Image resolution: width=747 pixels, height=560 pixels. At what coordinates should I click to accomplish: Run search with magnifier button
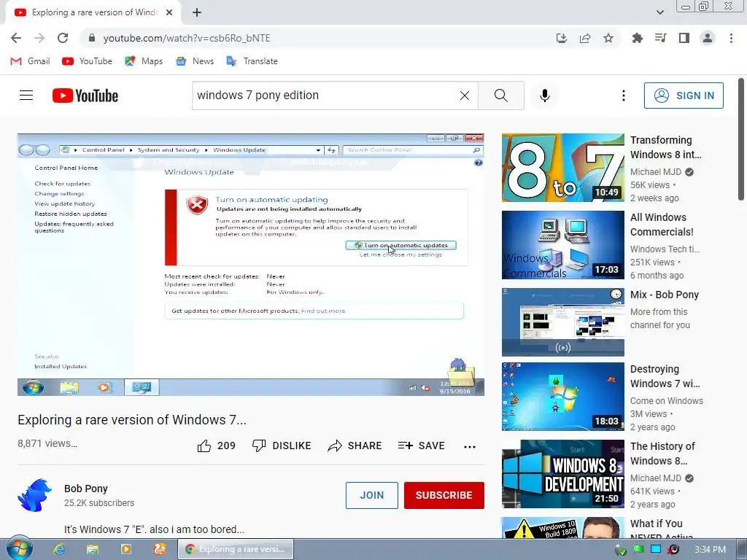tap(501, 96)
